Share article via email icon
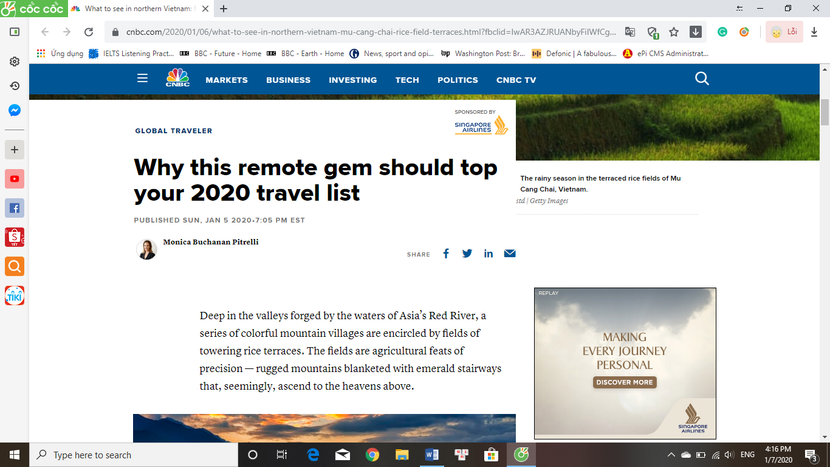The height and width of the screenshot is (467, 830). (510, 254)
